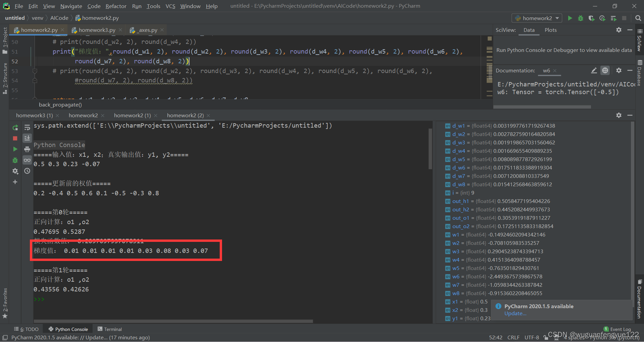Viewport: 644px width, 342px height.
Task: Close the homework2 (2) console tab
Action: point(208,115)
